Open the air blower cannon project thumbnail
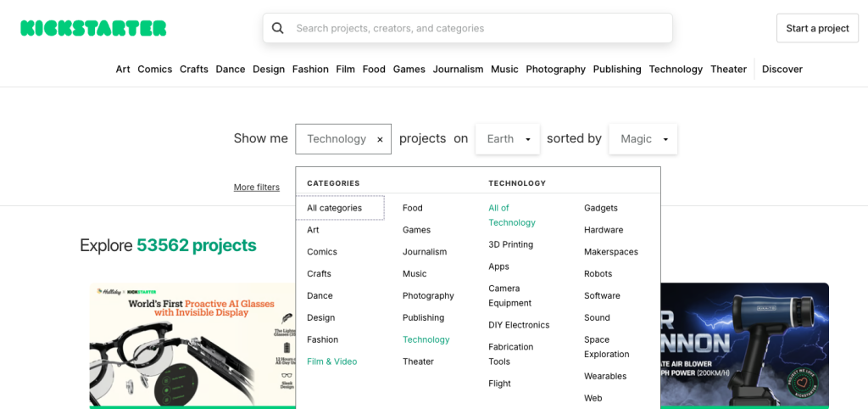 point(744,345)
